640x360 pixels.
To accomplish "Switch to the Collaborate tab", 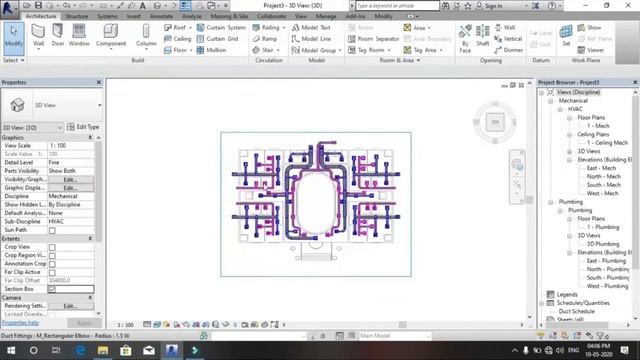I will [x=271, y=16].
